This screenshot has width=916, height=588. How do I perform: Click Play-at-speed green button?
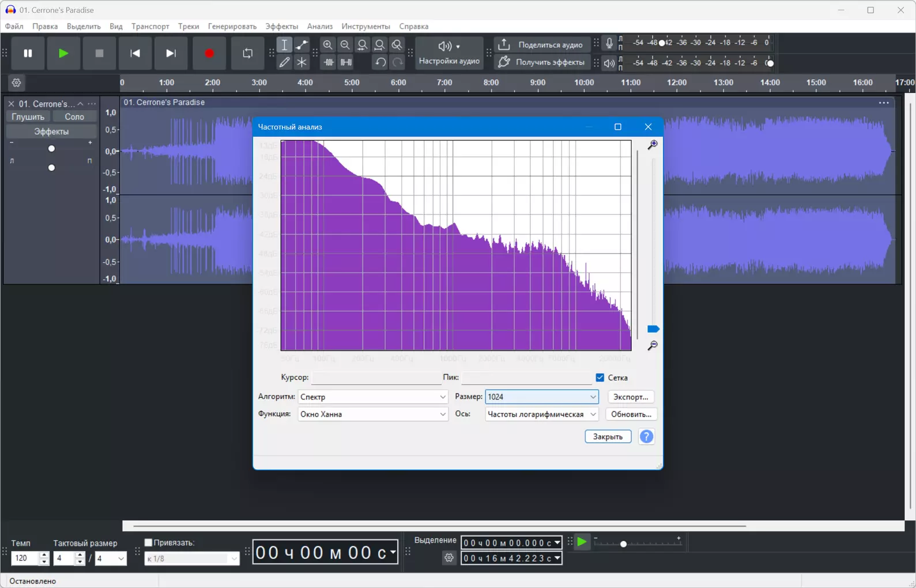pyautogui.click(x=582, y=542)
